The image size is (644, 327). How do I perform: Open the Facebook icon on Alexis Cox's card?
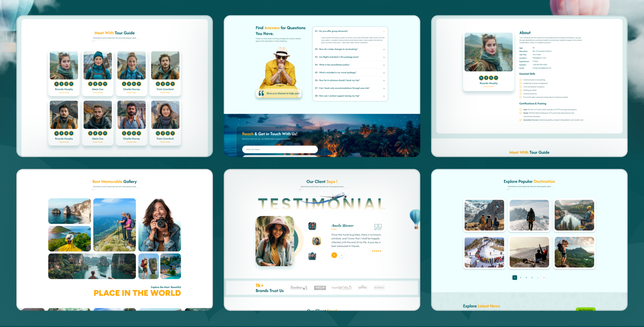(95, 83)
